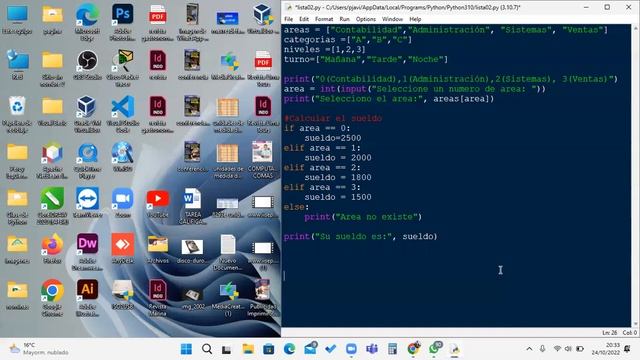Open the Edit menu in IDLE

pyautogui.click(x=304, y=19)
